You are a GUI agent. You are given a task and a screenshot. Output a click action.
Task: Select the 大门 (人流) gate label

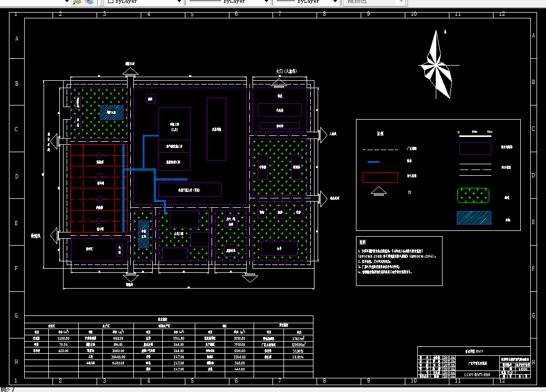point(286,71)
